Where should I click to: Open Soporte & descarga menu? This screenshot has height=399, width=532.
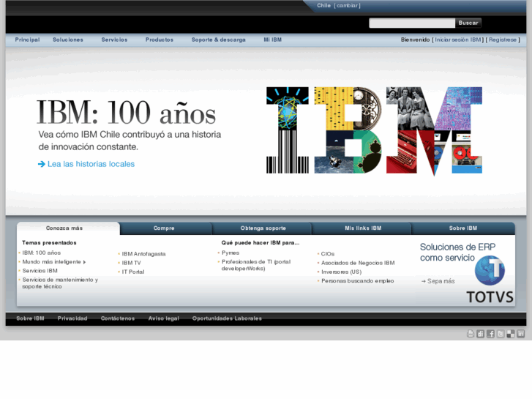click(x=219, y=40)
